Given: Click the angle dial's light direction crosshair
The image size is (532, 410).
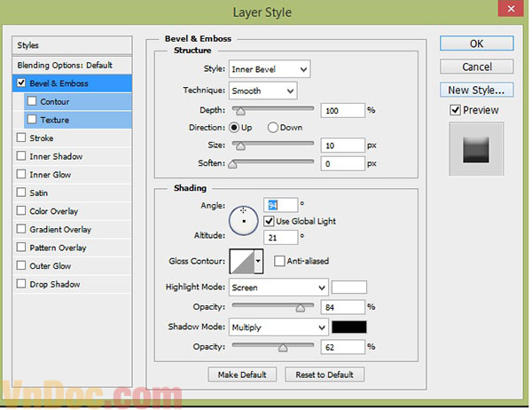Looking at the screenshot, I should coord(243,210).
